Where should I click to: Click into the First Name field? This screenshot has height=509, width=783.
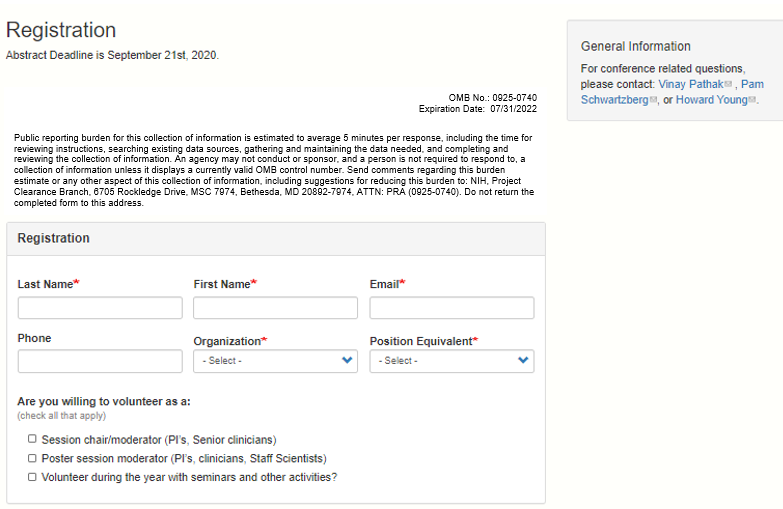(x=275, y=308)
